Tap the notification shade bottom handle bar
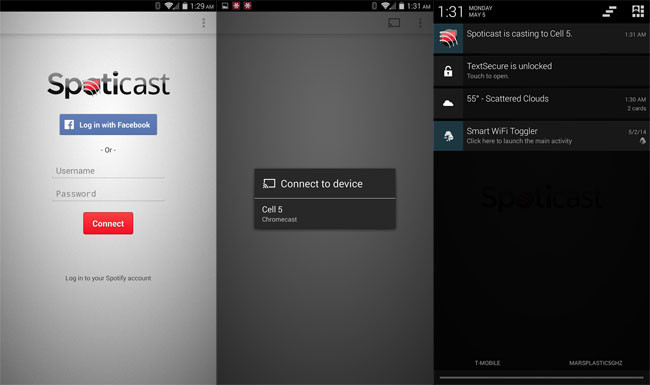The height and width of the screenshot is (385, 650). click(x=541, y=378)
